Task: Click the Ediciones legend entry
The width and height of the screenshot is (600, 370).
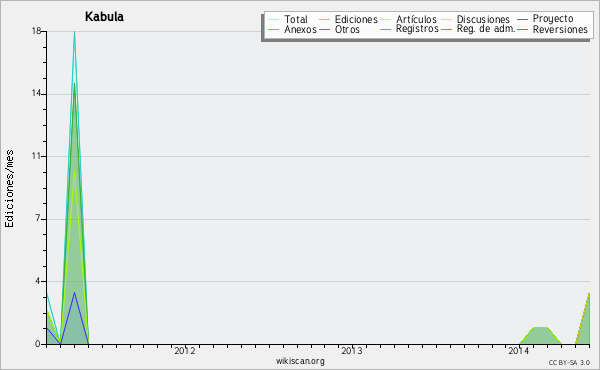Action: [x=356, y=19]
